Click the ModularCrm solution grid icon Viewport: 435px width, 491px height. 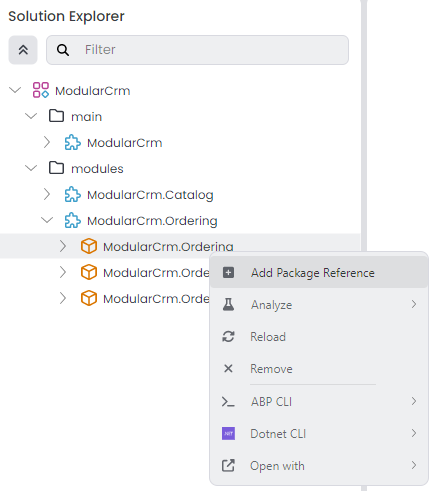(x=41, y=90)
